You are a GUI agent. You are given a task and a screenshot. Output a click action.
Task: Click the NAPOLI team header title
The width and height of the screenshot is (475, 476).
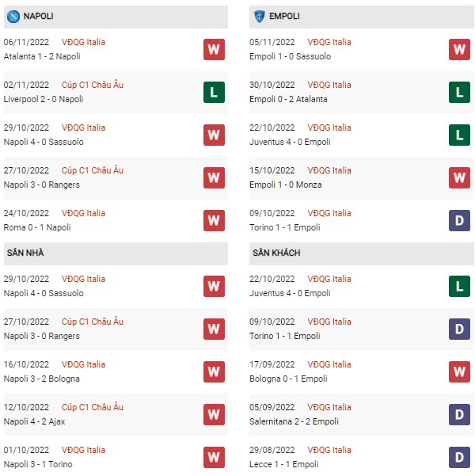[x=39, y=17]
